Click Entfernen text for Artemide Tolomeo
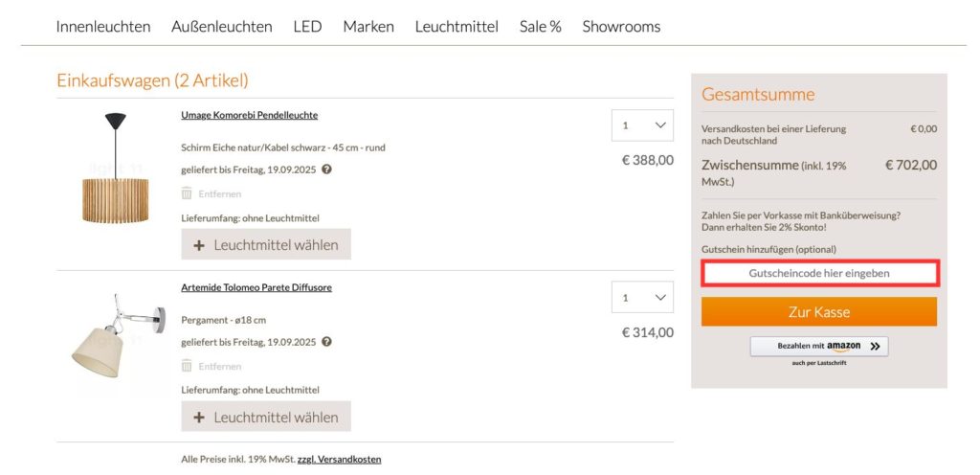 [220, 366]
